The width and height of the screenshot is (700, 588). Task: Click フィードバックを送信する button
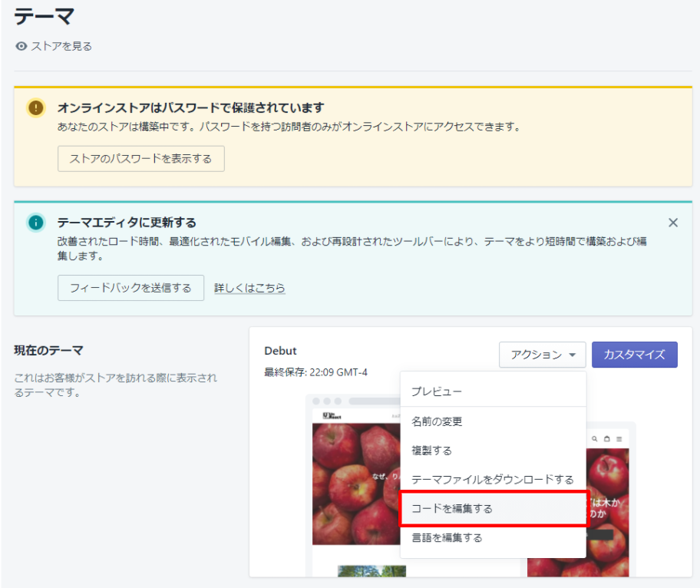130,288
